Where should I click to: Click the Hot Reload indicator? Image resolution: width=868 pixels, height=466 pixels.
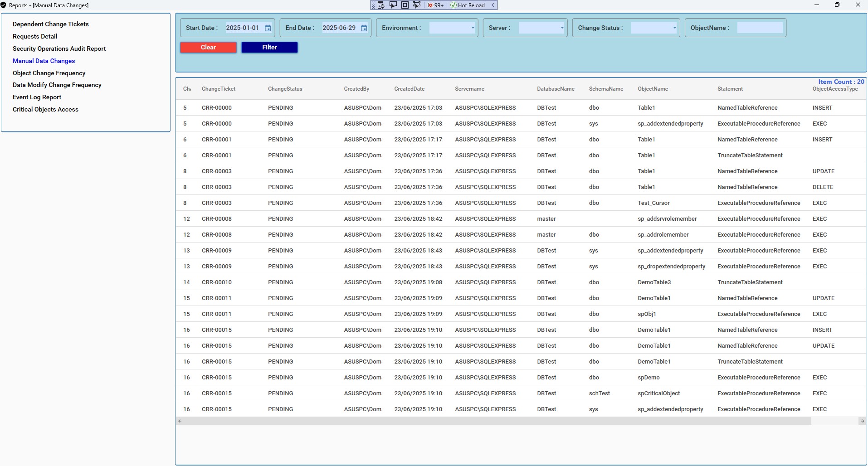pyautogui.click(x=468, y=5)
